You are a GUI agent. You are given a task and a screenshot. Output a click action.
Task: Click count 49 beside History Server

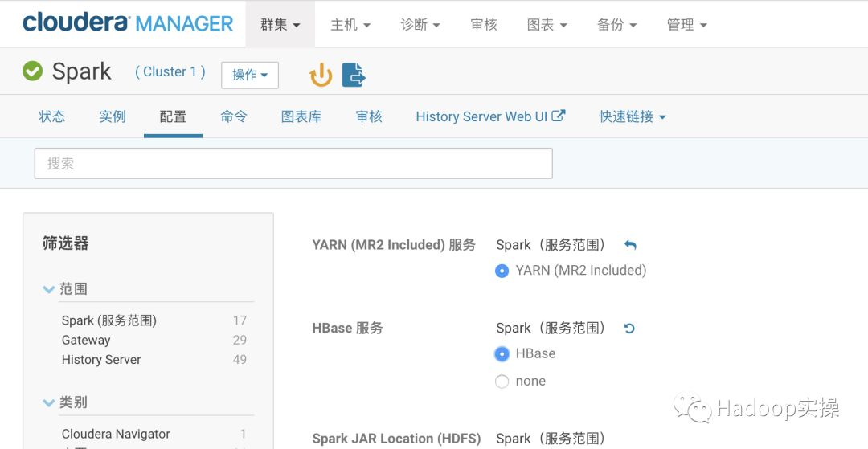point(240,359)
